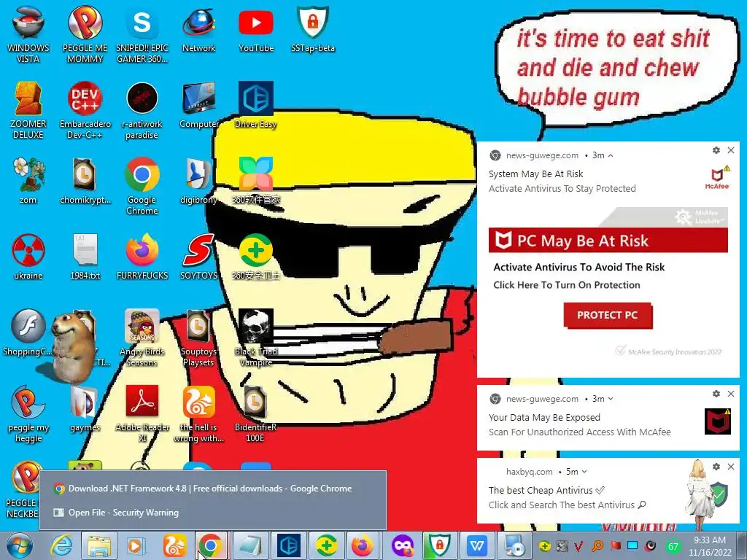
Task: Open the Windows Start orb
Action: click(x=19, y=545)
